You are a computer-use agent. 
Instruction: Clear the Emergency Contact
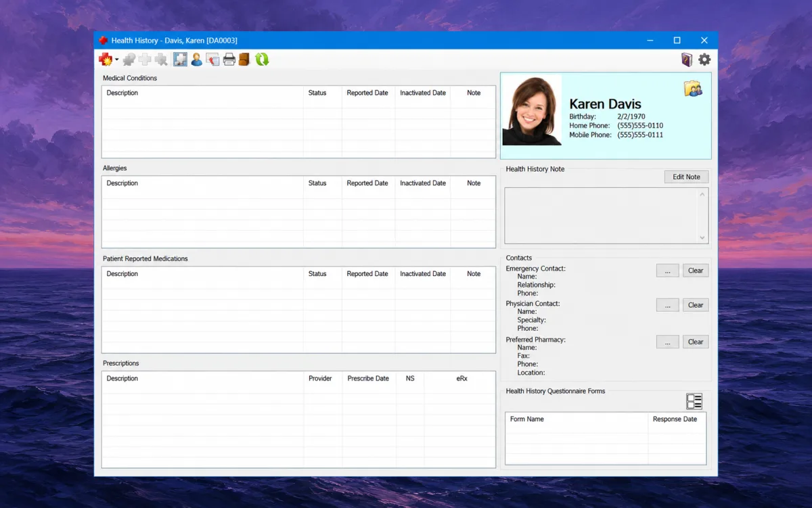696,271
